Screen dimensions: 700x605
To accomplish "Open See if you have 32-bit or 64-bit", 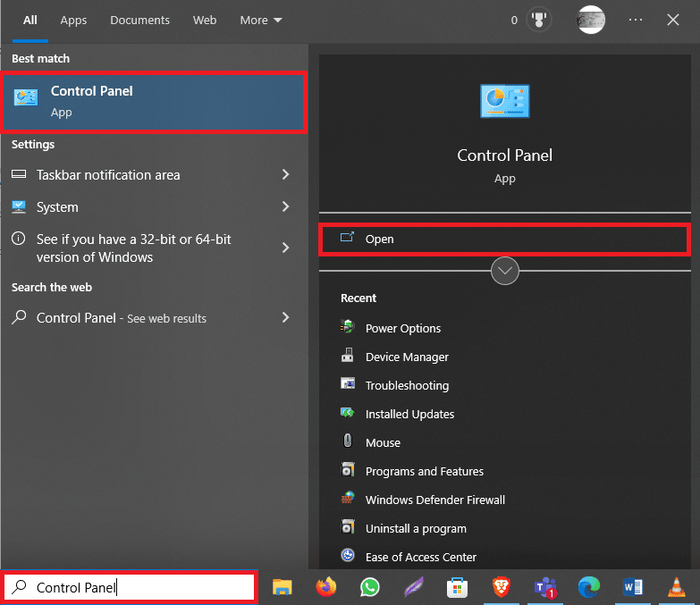I will (154, 248).
